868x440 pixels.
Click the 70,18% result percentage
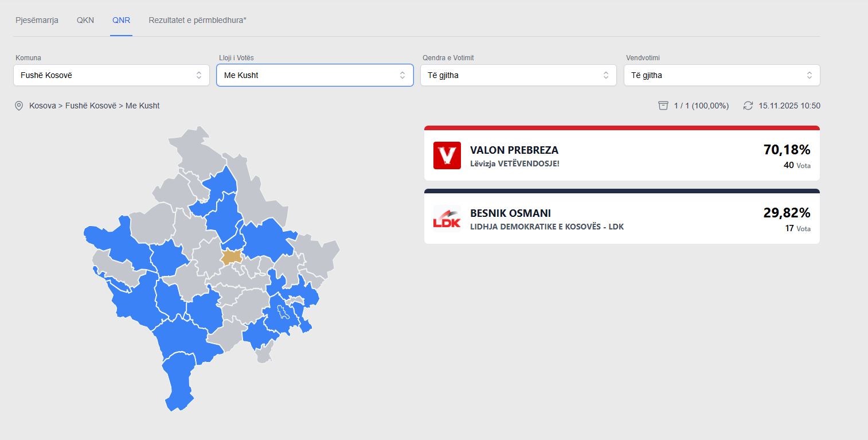(x=787, y=150)
